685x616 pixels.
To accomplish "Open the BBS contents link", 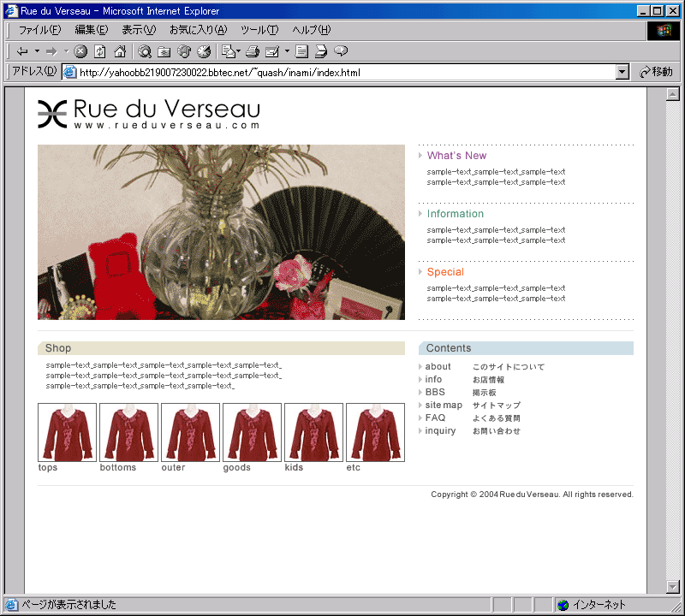I will 435,392.
